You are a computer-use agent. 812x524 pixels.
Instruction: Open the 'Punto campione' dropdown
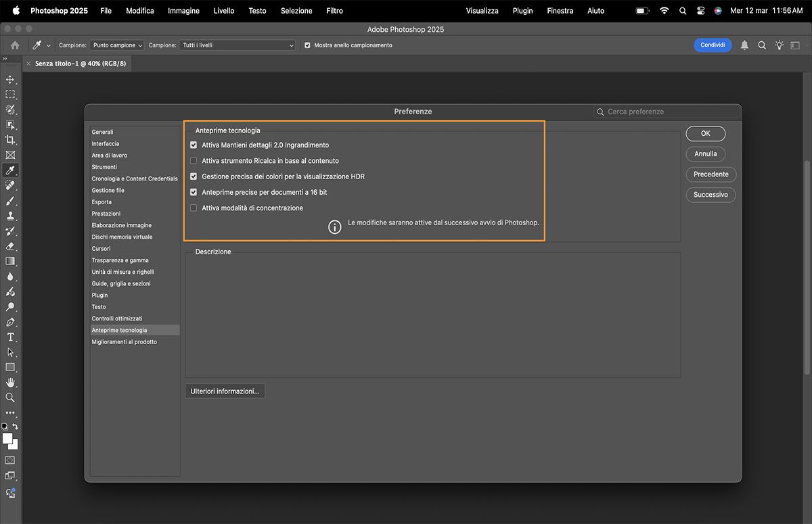(115, 45)
